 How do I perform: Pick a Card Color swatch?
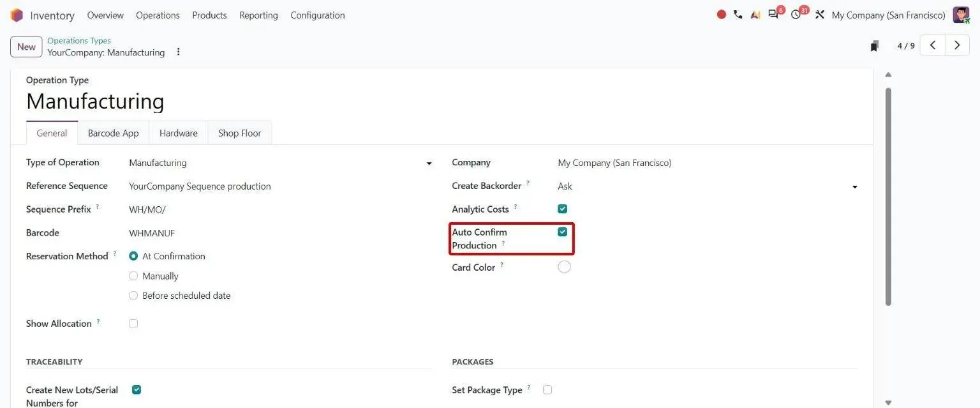coord(564,267)
